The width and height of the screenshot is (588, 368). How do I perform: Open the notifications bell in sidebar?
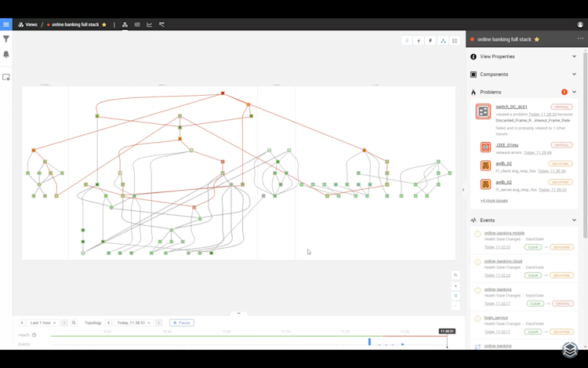pyautogui.click(x=6, y=54)
